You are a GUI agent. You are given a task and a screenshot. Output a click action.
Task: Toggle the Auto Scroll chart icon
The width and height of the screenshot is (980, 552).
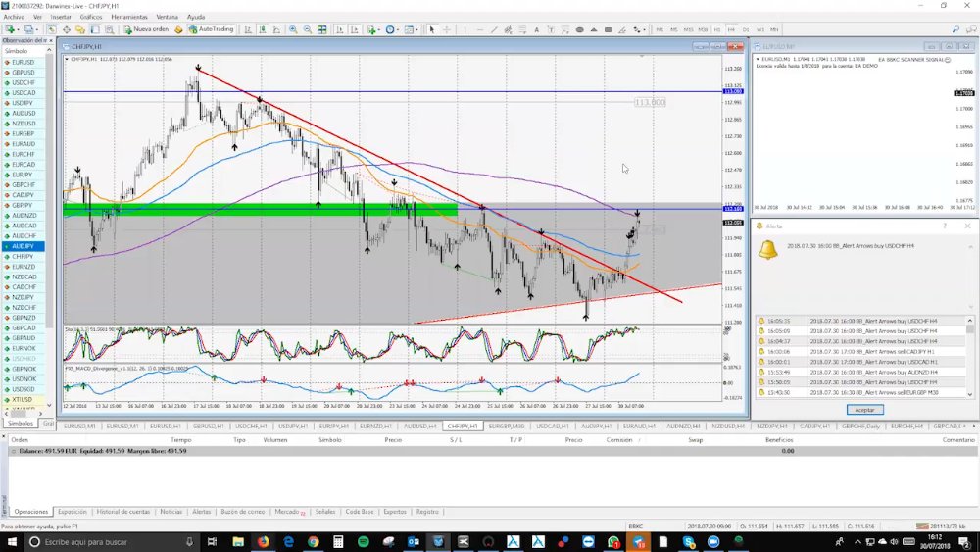339,29
